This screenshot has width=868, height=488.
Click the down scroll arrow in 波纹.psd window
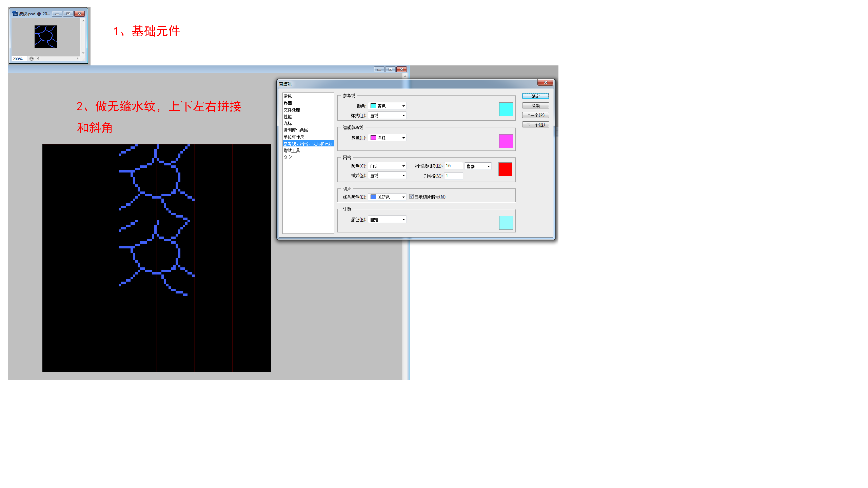tap(83, 53)
